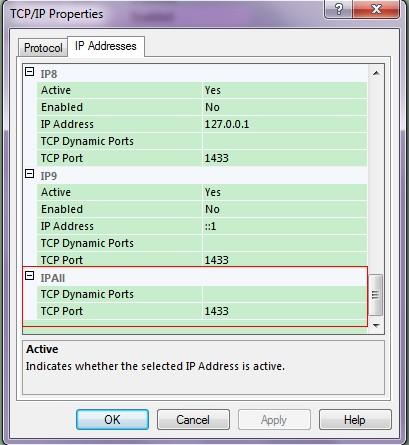This screenshot has width=409, height=445.
Task: Collapse the IPAll section
Action: pyautogui.click(x=30, y=276)
